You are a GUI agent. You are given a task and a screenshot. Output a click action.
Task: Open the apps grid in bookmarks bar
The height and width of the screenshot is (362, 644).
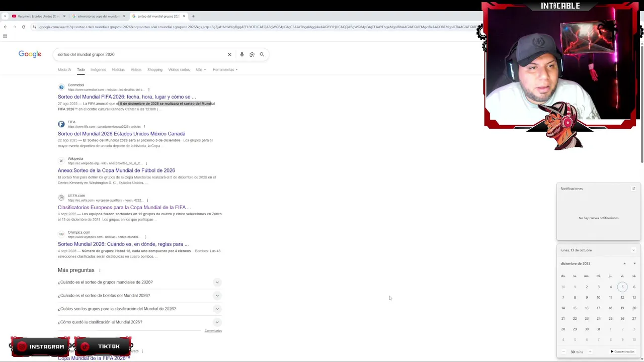coord(5,36)
